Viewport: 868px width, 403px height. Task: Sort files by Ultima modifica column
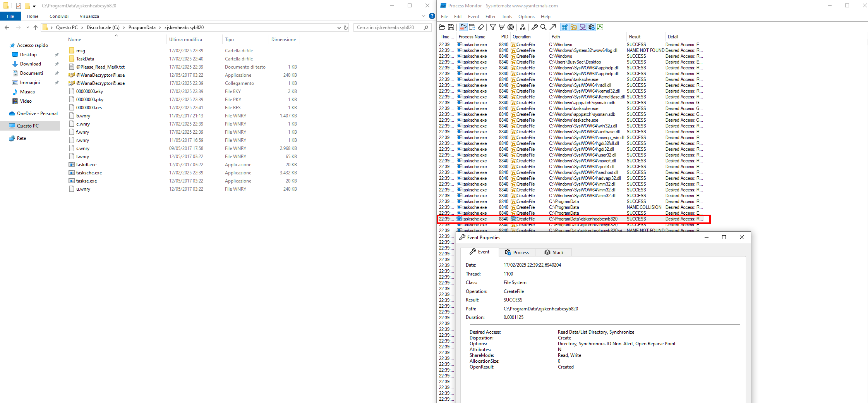pyautogui.click(x=194, y=40)
